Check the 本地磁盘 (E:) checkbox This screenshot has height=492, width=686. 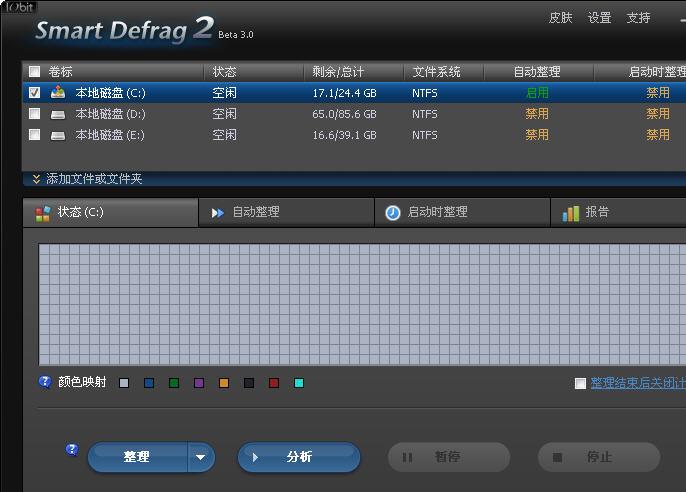pos(34,134)
